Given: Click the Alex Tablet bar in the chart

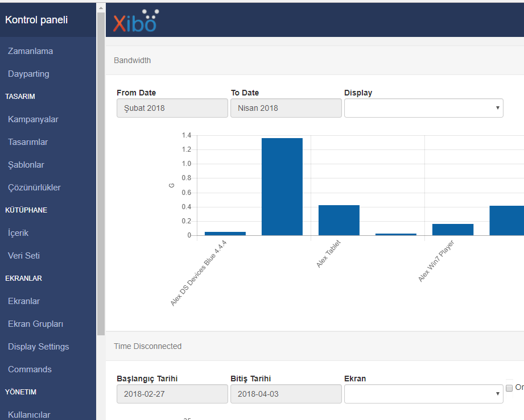Looking at the screenshot, I should tap(339, 219).
